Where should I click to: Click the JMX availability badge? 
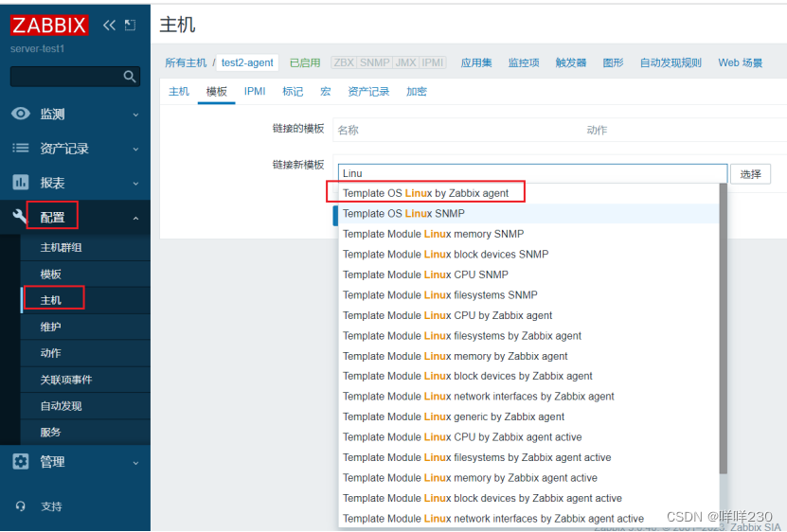(x=405, y=62)
